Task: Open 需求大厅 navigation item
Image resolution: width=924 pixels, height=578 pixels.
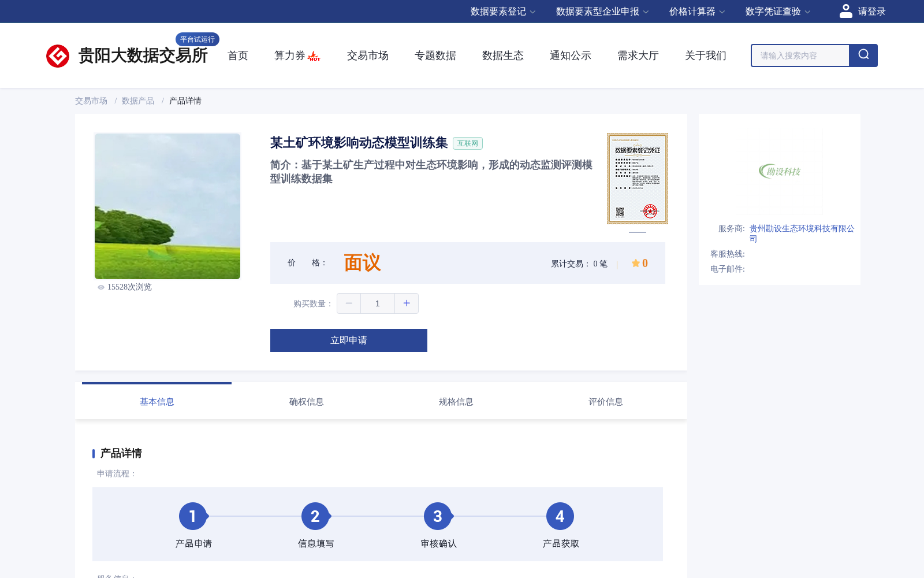Action: [x=638, y=55]
